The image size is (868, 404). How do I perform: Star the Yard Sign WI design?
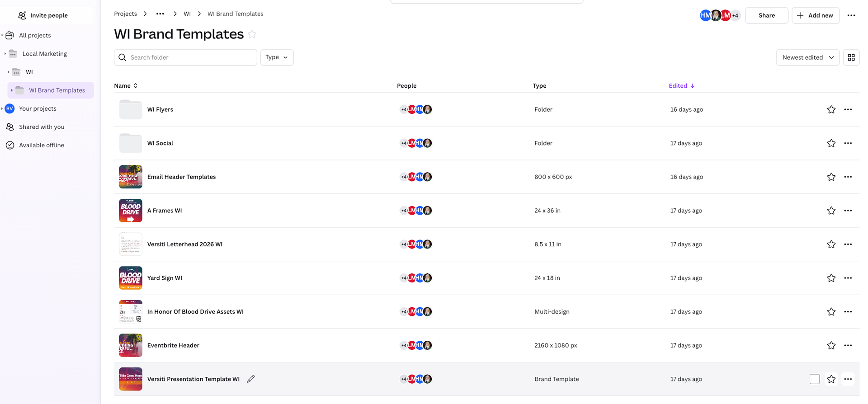pos(831,278)
